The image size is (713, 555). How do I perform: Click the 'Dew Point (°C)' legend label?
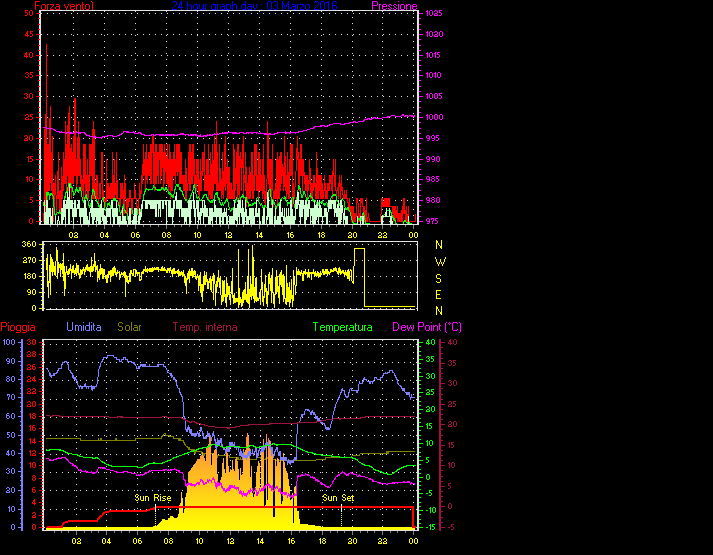[427, 327]
